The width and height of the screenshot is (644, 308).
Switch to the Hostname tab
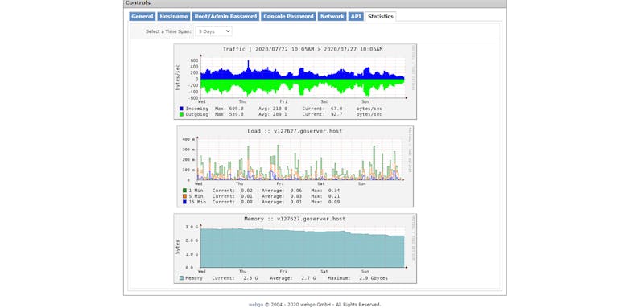(174, 16)
